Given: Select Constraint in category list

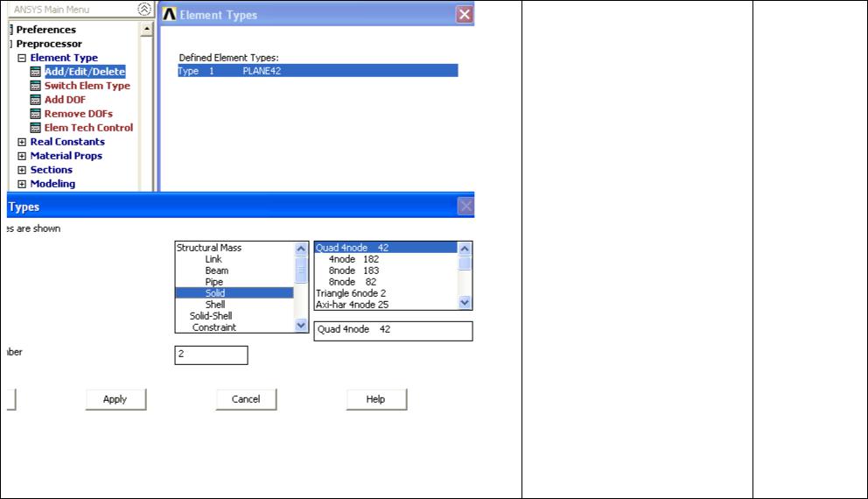Looking at the screenshot, I should coord(213,327).
